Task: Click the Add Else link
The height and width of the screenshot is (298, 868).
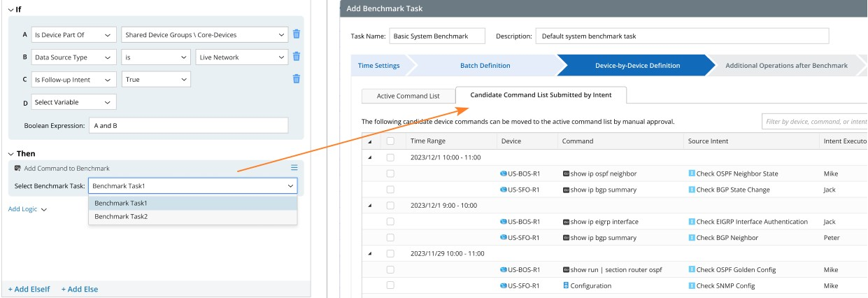Action: (x=79, y=289)
